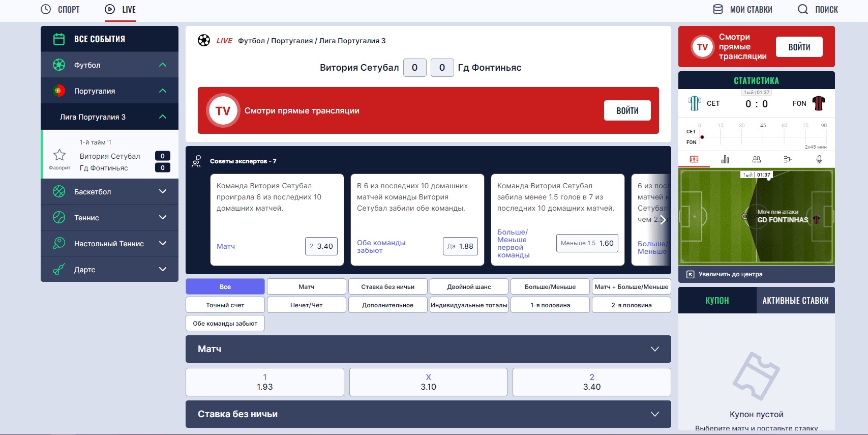868x435 pixels.
Task: Toggle the Все market filter
Action: (225, 286)
